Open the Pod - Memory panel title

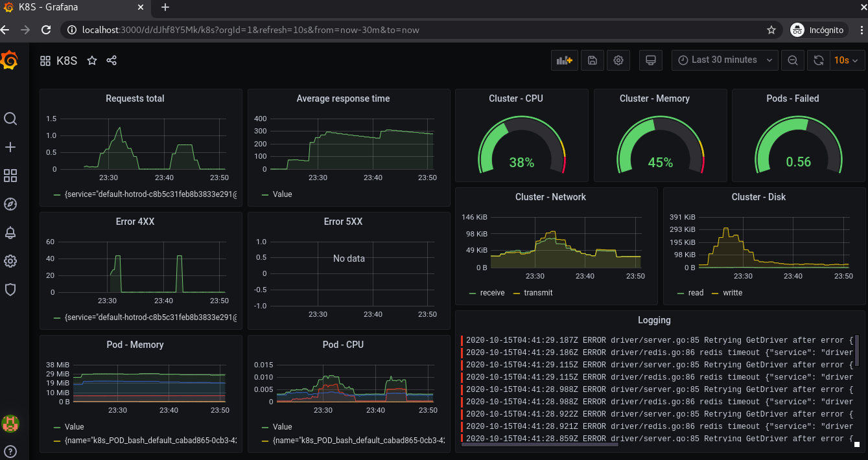(x=135, y=345)
